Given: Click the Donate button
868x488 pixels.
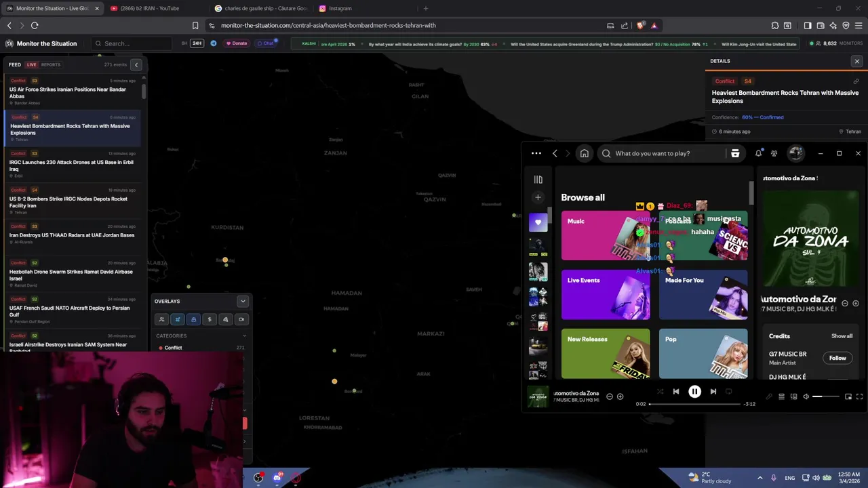Looking at the screenshot, I should coord(237,43).
